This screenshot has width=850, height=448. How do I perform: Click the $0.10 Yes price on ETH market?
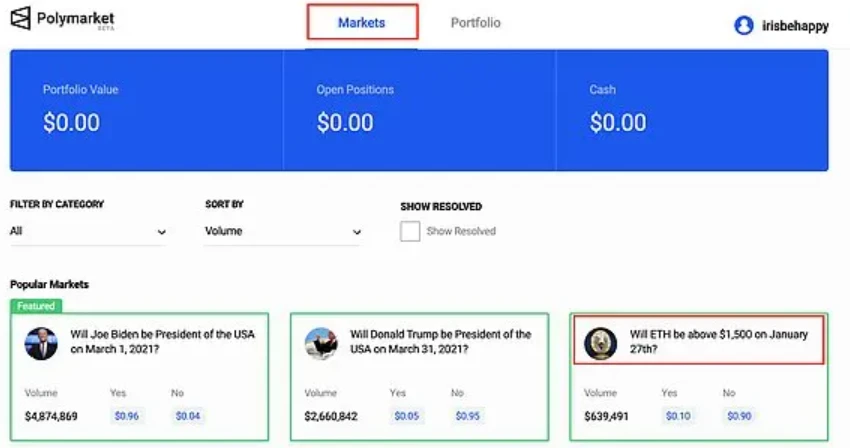click(x=677, y=415)
